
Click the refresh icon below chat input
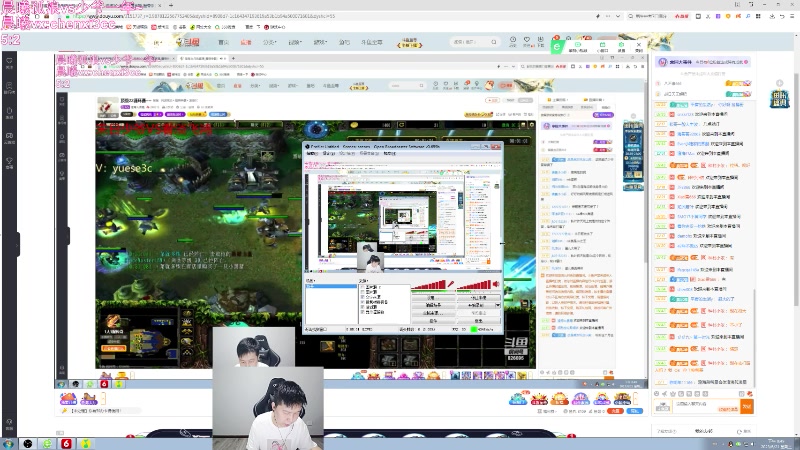click(739, 431)
